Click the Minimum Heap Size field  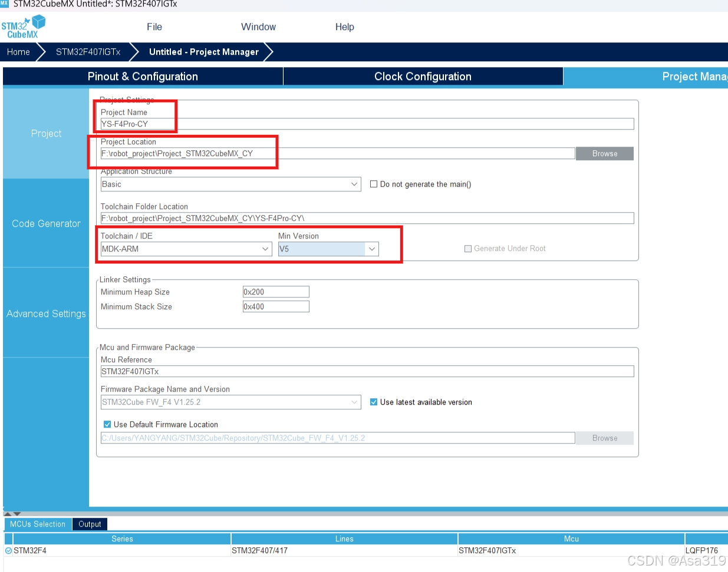276,292
